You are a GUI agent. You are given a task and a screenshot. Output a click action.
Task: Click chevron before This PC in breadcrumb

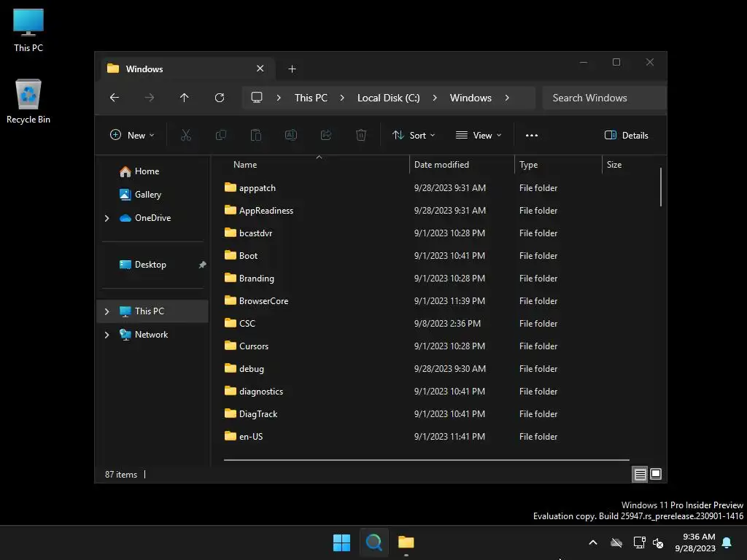click(279, 98)
